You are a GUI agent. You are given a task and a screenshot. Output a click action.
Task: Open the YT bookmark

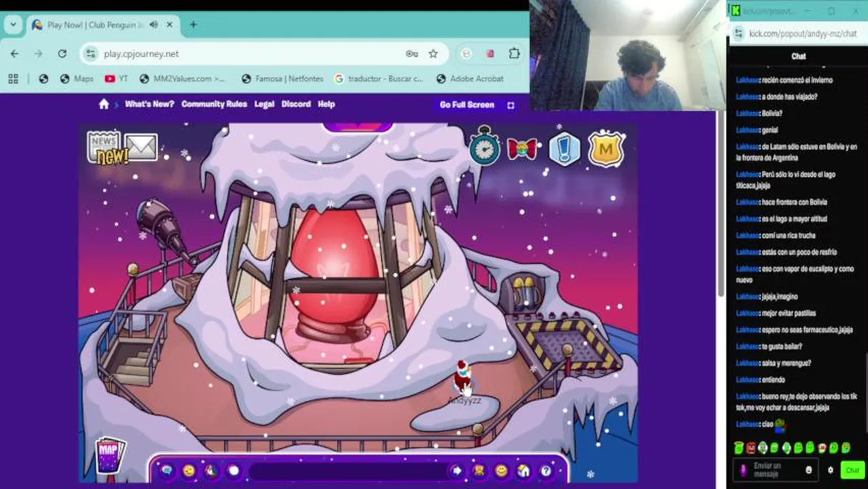coord(116,79)
